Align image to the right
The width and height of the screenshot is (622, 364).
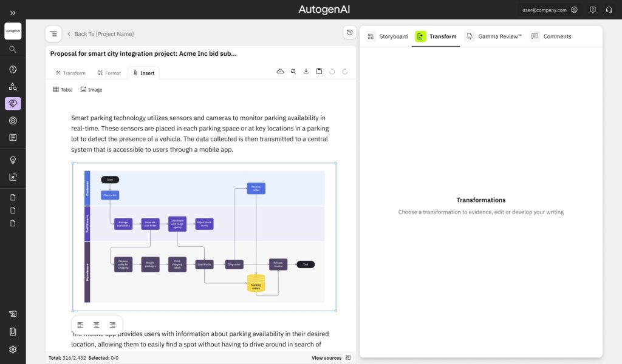click(x=112, y=325)
